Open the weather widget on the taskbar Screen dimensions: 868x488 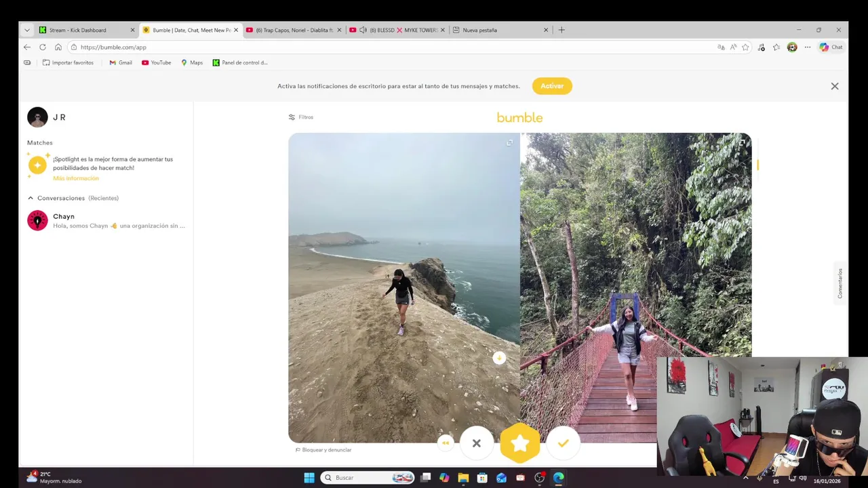(53, 478)
